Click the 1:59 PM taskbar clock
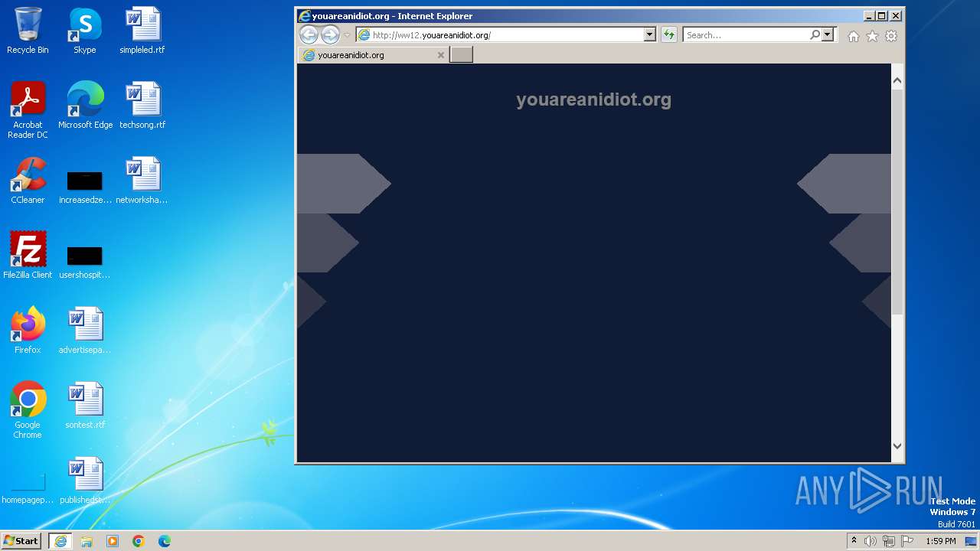Screen dimensions: 980x551 [940, 541]
